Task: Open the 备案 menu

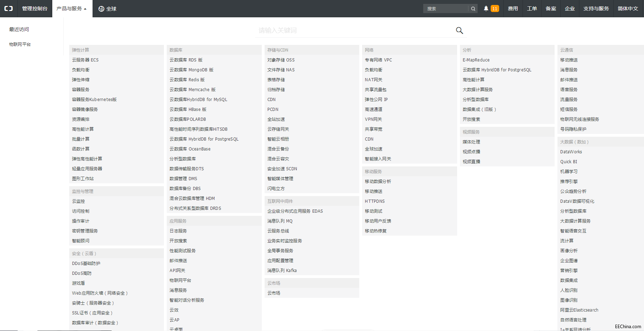Action: [x=551, y=8]
